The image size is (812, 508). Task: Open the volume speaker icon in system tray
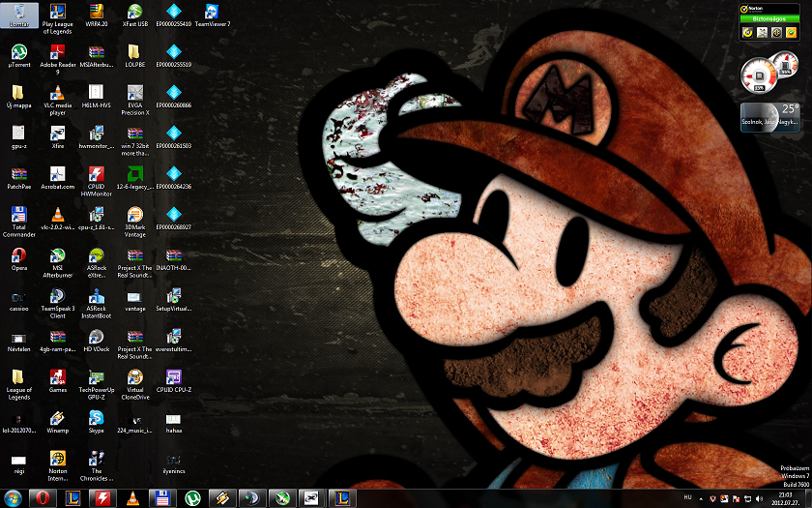click(x=759, y=498)
